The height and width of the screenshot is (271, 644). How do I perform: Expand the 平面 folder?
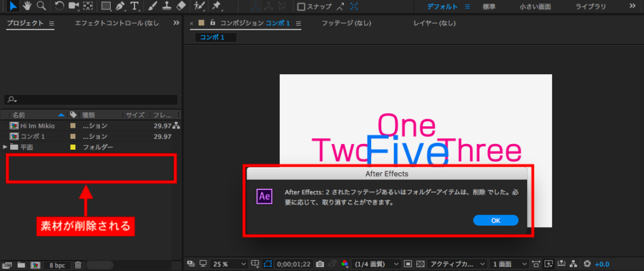point(5,147)
